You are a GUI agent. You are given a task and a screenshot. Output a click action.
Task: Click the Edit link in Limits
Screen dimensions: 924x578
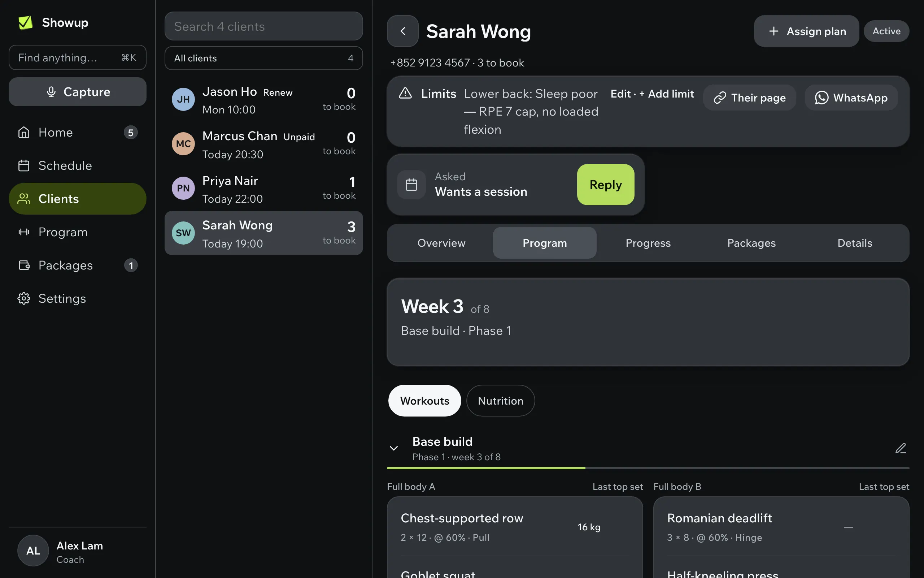[x=620, y=94]
